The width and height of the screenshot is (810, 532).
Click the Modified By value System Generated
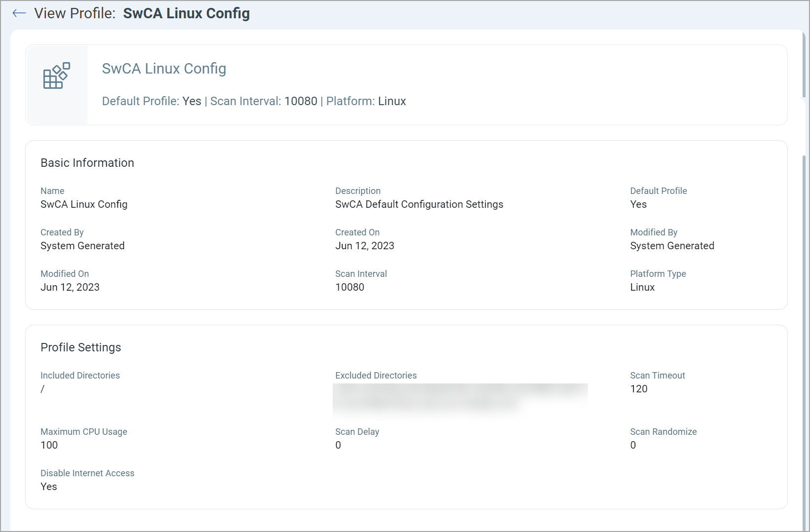pyautogui.click(x=672, y=246)
